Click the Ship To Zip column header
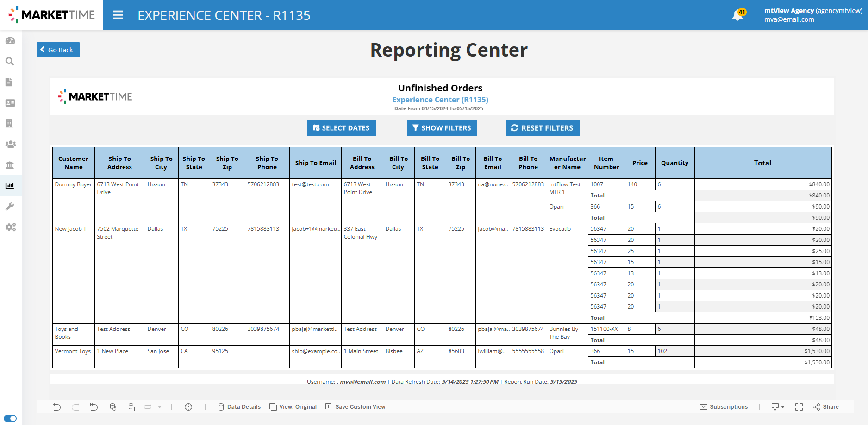868x425 pixels. 227,163
